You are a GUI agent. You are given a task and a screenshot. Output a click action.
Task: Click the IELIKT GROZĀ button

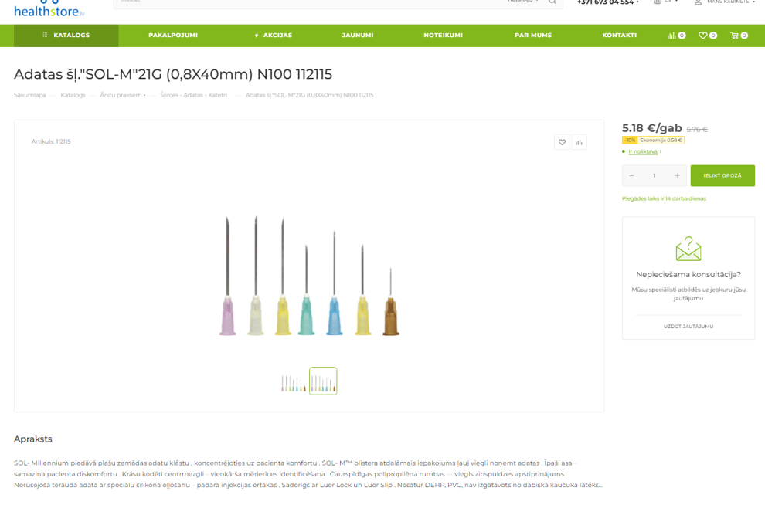(x=722, y=175)
